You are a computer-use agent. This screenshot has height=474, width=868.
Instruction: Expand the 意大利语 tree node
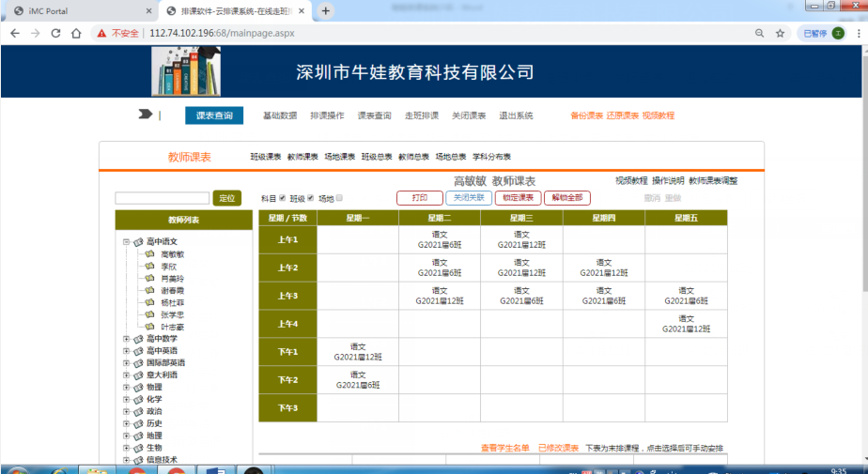click(126, 375)
